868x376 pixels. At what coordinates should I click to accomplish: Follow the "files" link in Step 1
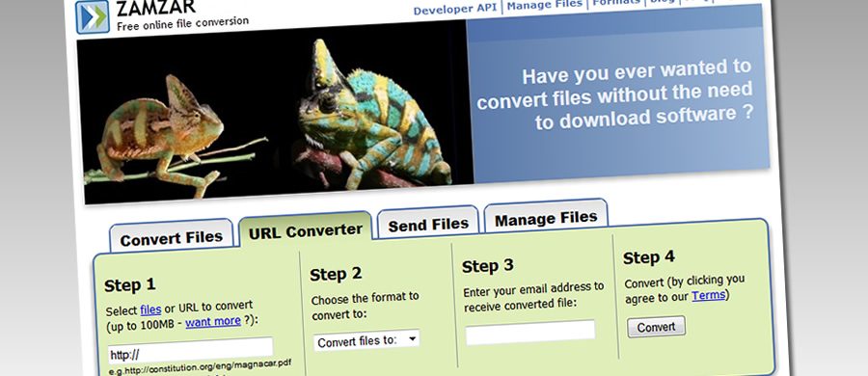(150, 309)
